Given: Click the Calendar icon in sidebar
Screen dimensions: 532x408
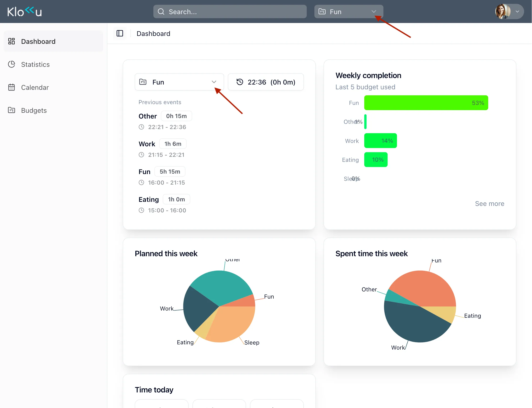Looking at the screenshot, I should (12, 87).
